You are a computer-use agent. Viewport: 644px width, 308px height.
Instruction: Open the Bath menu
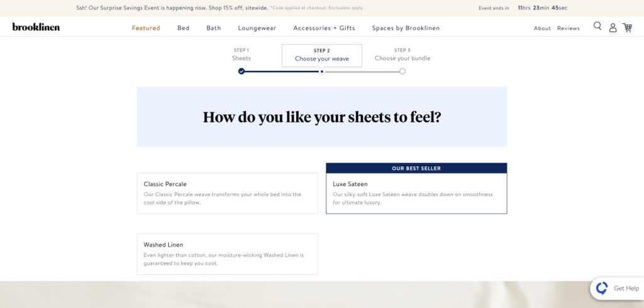coord(214,28)
